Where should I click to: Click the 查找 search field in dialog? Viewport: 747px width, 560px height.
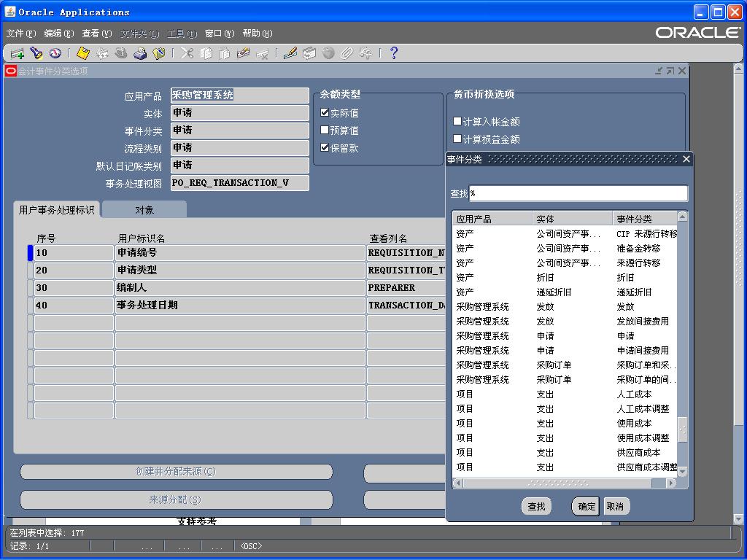[578, 193]
